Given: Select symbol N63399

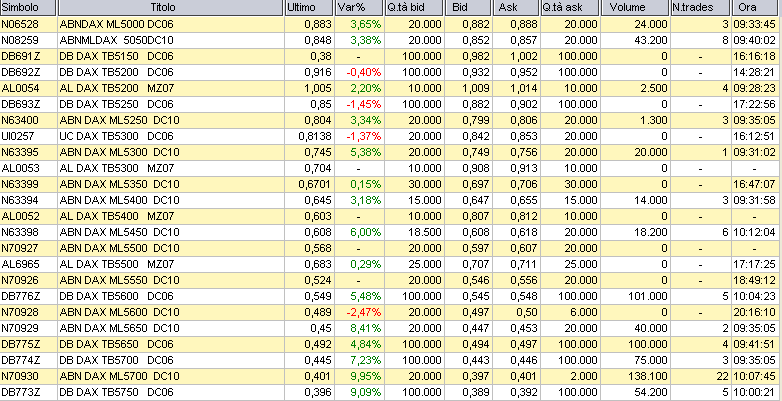Looking at the screenshot, I should pyautogui.click(x=20, y=184).
